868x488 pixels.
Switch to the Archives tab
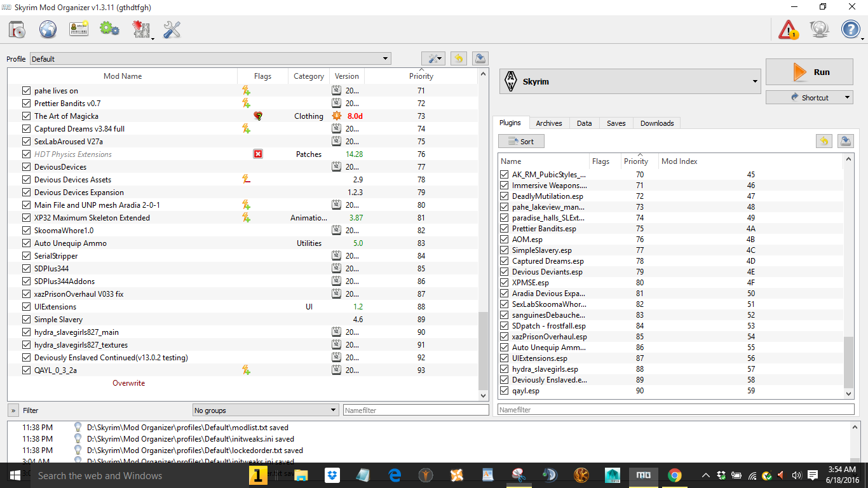[x=548, y=123]
